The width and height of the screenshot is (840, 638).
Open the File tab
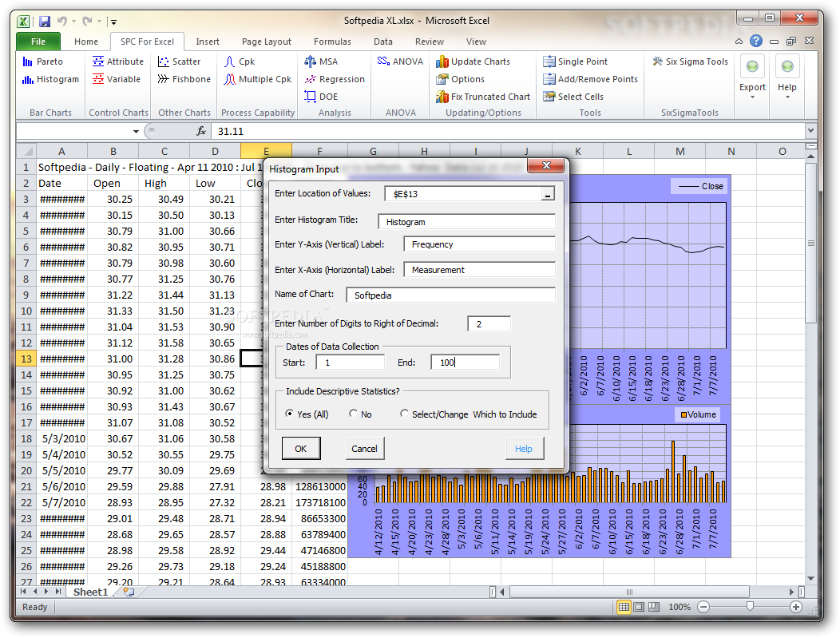pos(38,42)
